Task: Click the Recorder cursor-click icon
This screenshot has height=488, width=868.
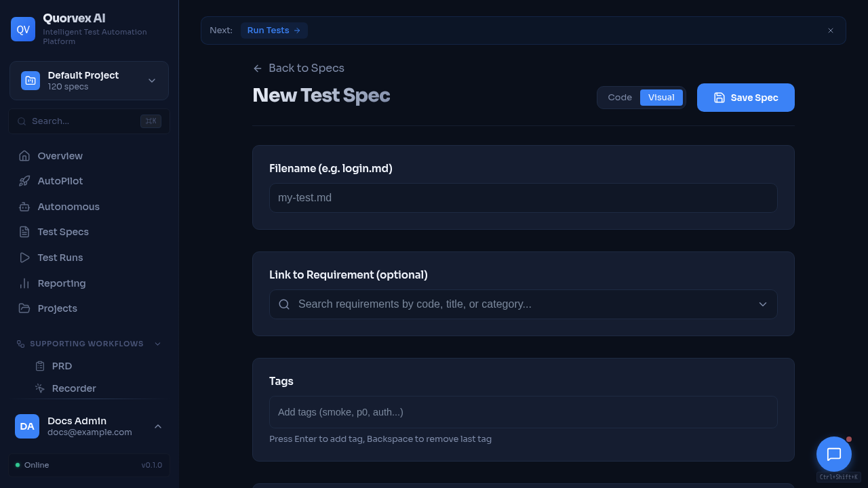Action: [40, 388]
